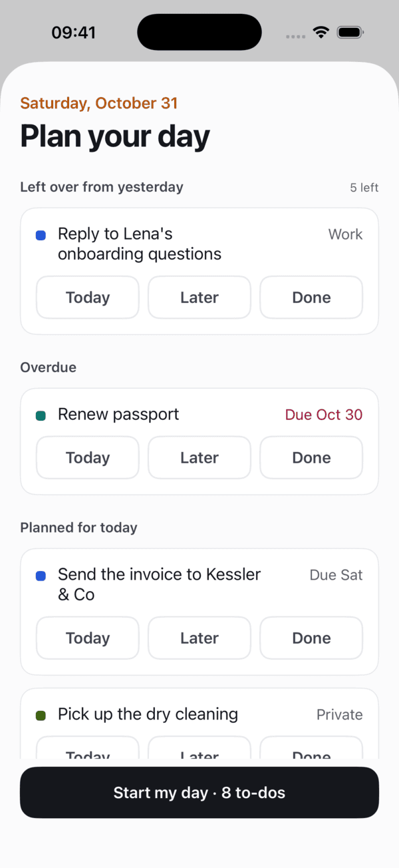
Task: Push Kessler & Co invoice to Later
Action: click(x=199, y=638)
